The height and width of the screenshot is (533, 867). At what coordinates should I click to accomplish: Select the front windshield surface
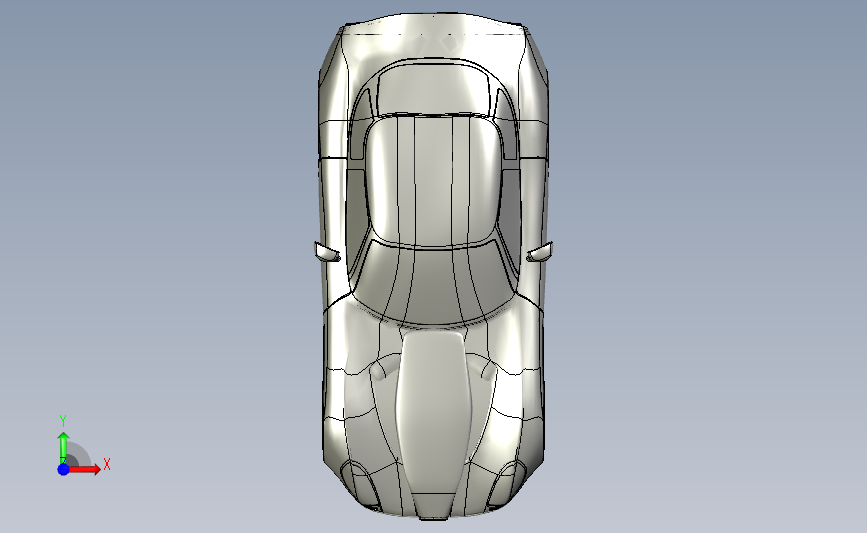tap(433, 285)
